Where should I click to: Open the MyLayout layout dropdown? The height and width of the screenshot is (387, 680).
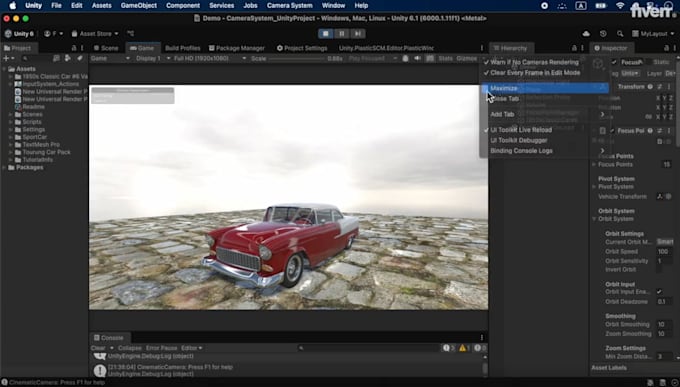[653, 33]
